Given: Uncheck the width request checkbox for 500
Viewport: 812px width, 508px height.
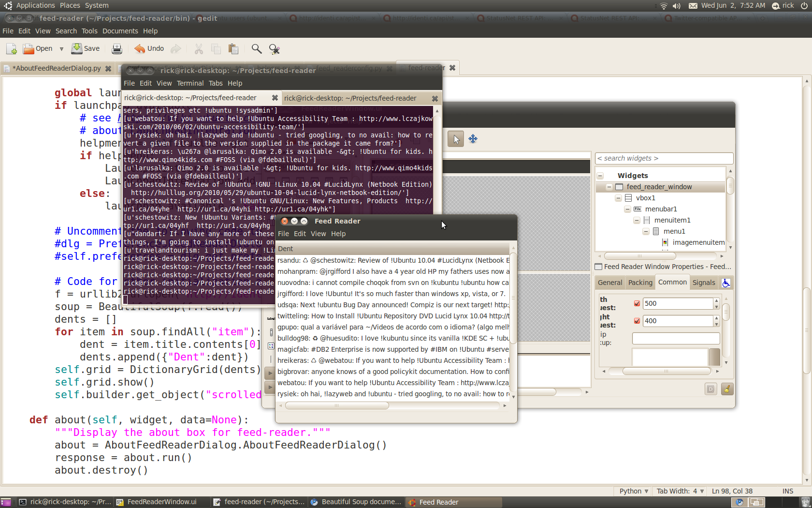Looking at the screenshot, I should pyautogui.click(x=637, y=304).
